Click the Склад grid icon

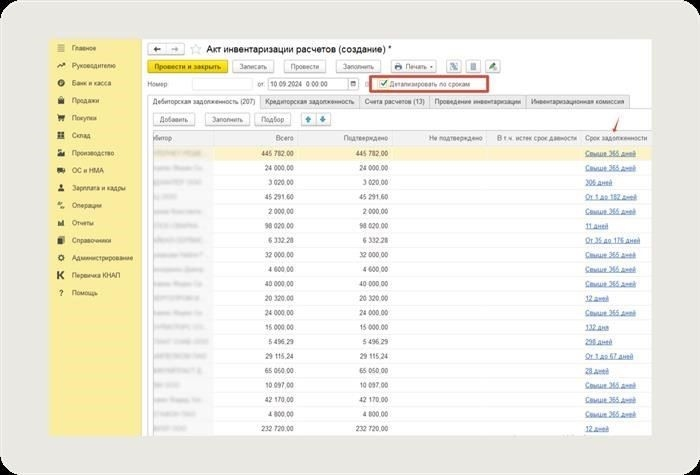[x=61, y=135]
